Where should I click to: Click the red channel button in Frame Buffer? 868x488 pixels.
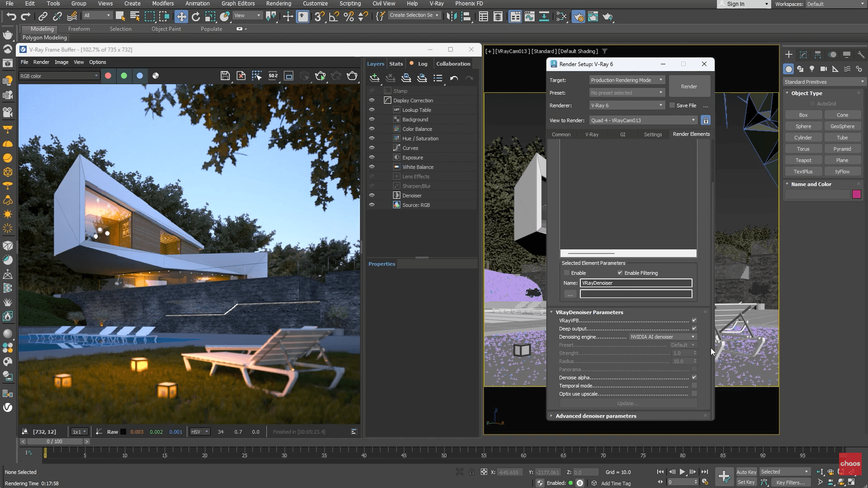coord(108,76)
